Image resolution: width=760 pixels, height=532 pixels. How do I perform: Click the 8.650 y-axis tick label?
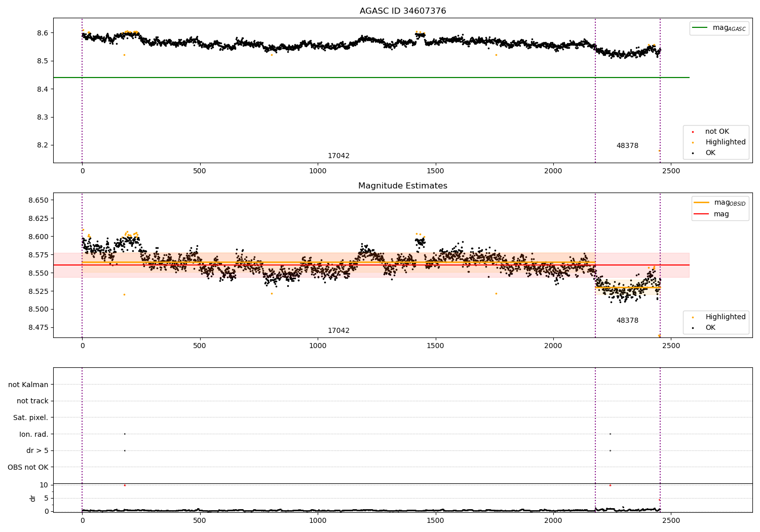coord(39,201)
